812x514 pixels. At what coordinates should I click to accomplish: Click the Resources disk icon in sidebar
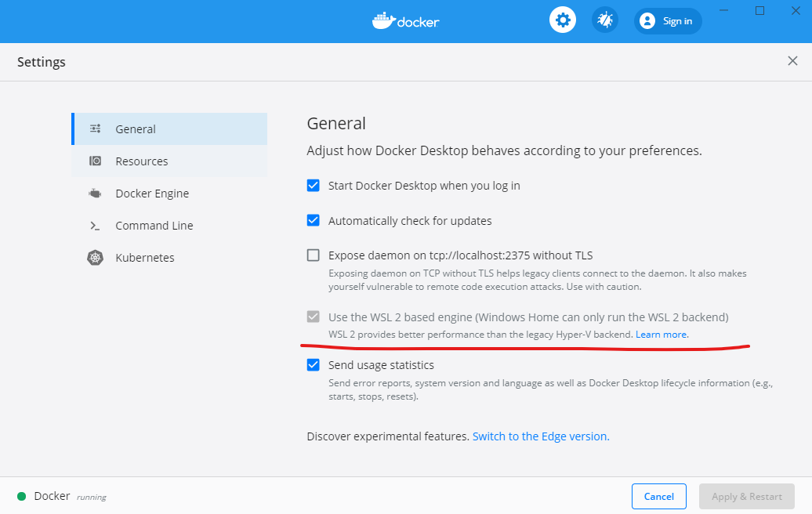tap(96, 161)
